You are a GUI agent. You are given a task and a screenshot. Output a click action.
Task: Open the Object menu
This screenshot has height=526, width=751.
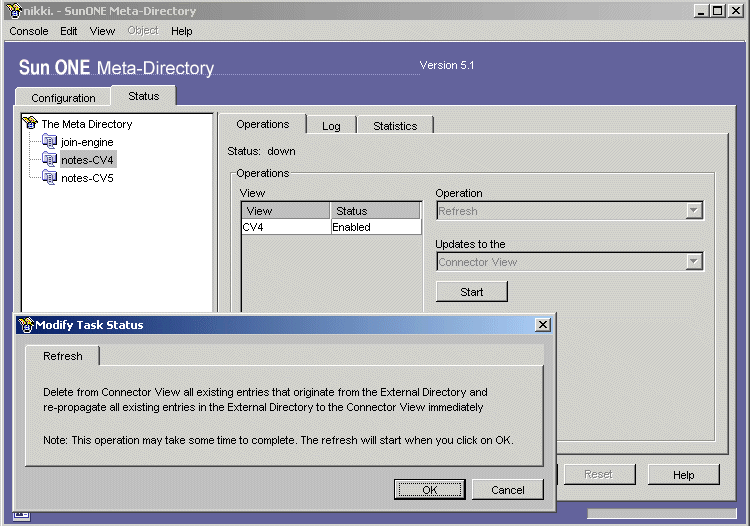point(143,31)
